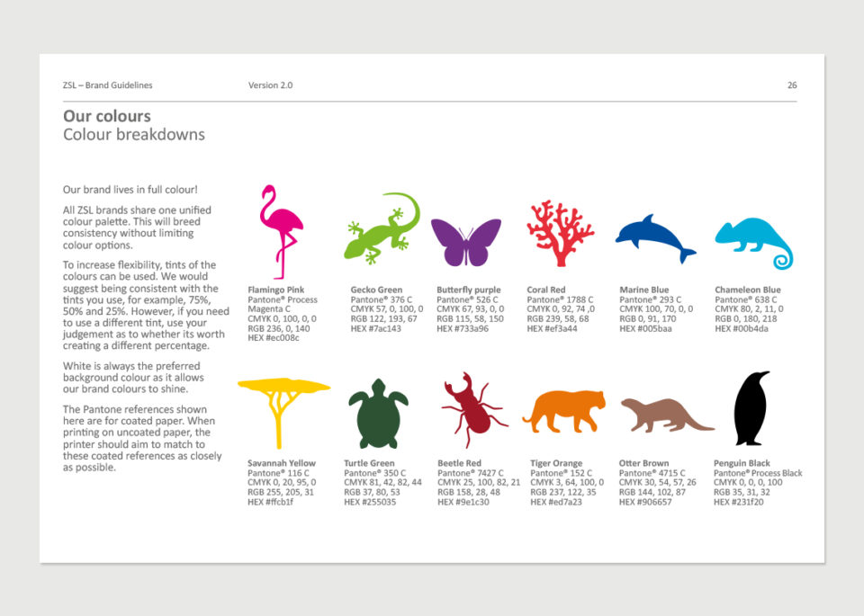Select the cyan chameleon icon
The image size is (864, 616).
tap(752, 241)
